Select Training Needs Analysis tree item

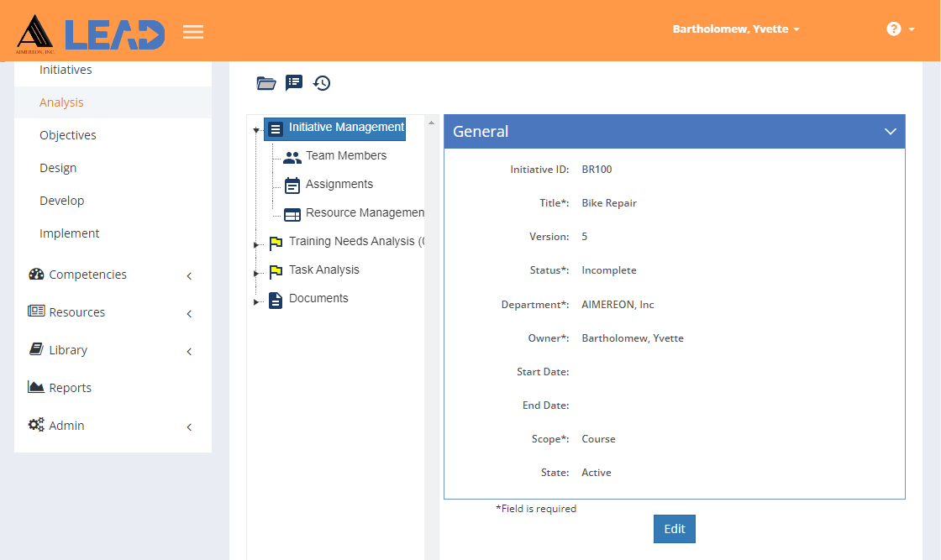tap(356, 241)
